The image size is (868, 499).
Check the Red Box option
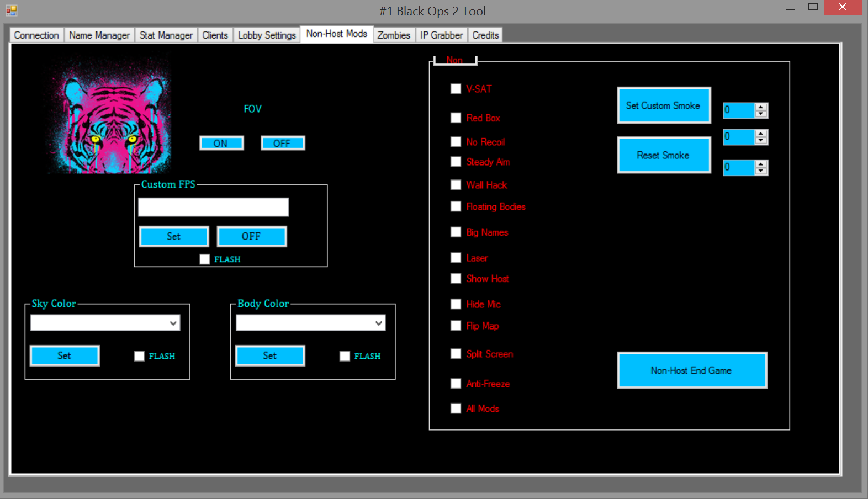(456, 118)
